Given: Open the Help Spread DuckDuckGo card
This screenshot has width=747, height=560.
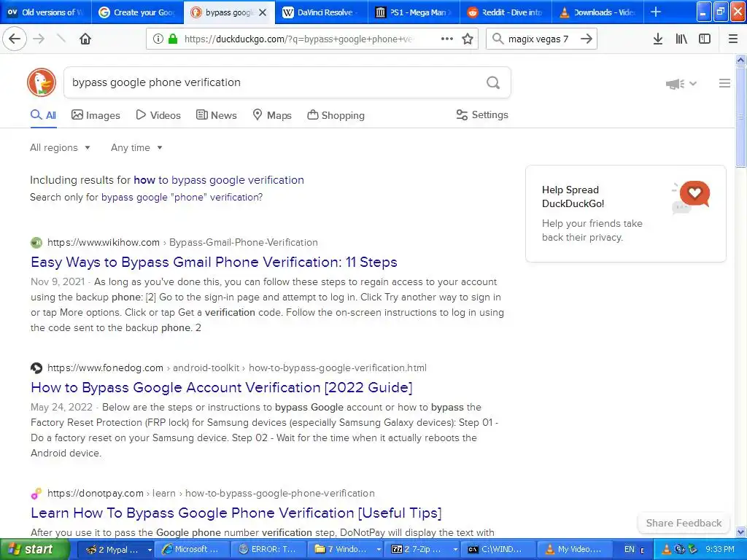Looking at the screenshot, I should (x=625, y=214).
